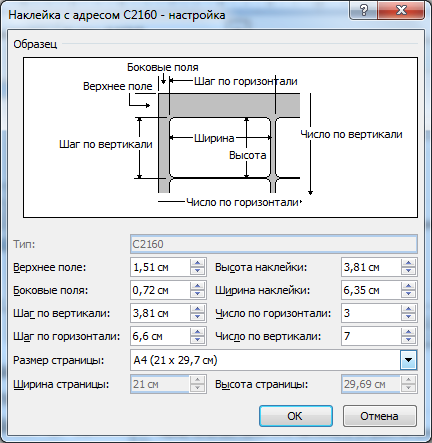
Task: Decrease Ширина наклейки with down arrow
Action: pos(408,294)
